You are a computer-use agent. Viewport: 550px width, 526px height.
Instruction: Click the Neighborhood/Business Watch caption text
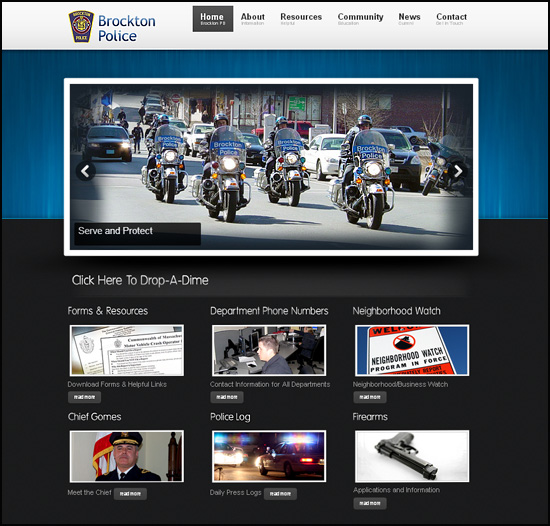click(x=400, y=384)
